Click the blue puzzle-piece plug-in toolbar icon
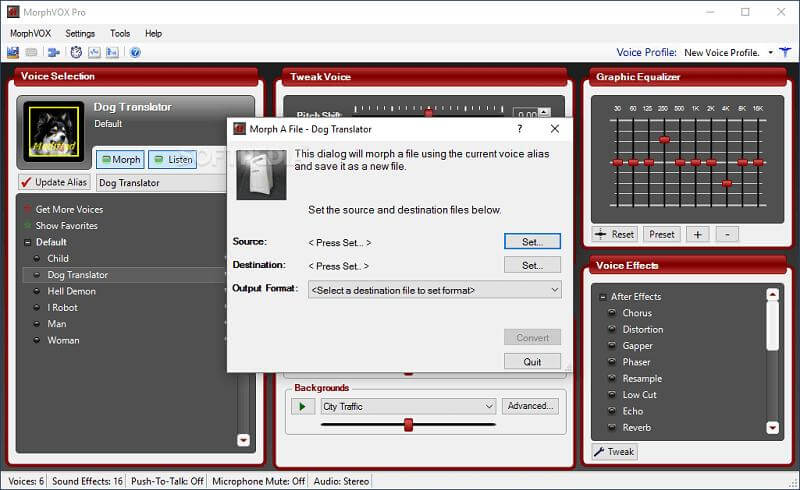This screenshot has height=490, width=800. coord(53,52)
